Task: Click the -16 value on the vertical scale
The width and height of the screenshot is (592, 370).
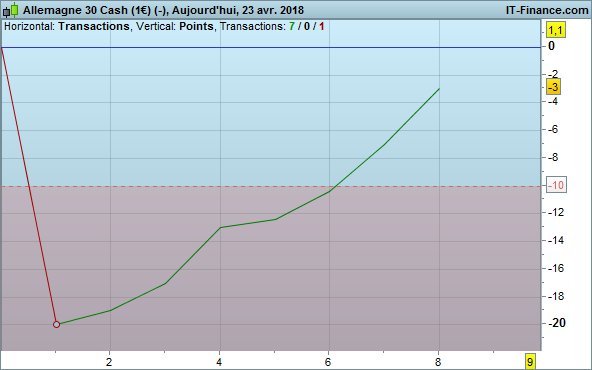Action: tap(556, 268)
